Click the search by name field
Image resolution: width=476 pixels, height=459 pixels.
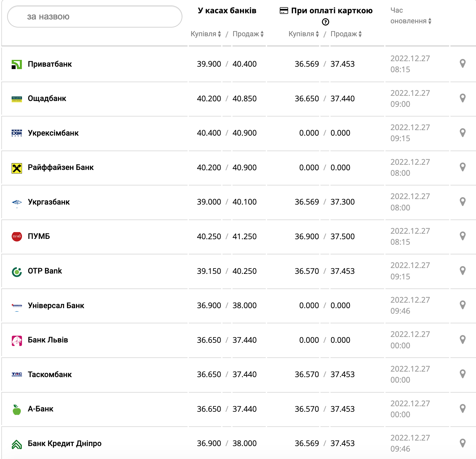click(x=95, y=17)
